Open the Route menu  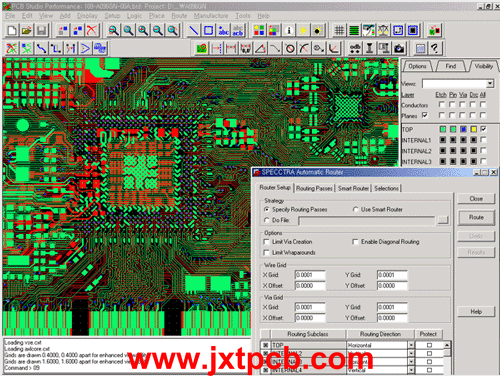click(179, 16)
